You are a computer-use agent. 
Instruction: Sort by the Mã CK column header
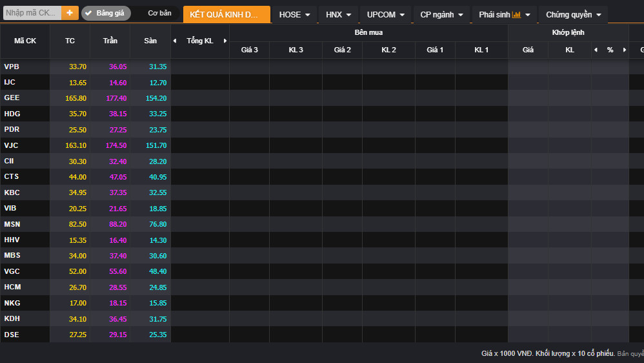(x=25, y=41)
